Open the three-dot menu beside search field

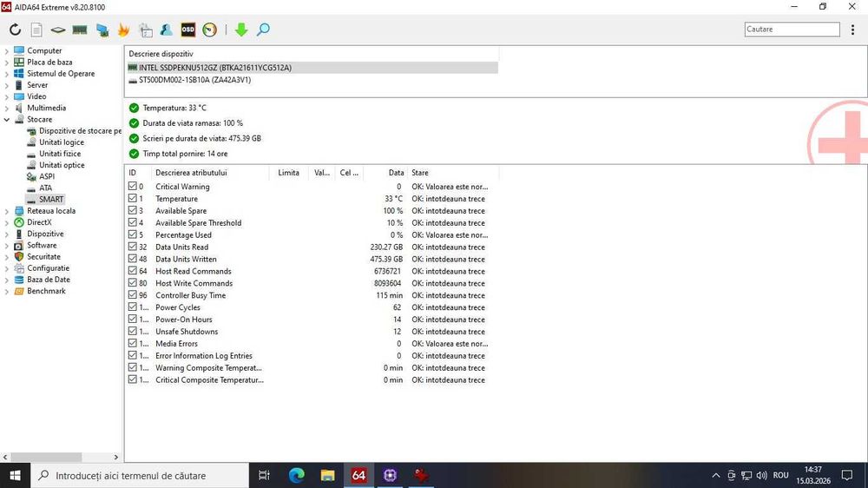point(852,30)
